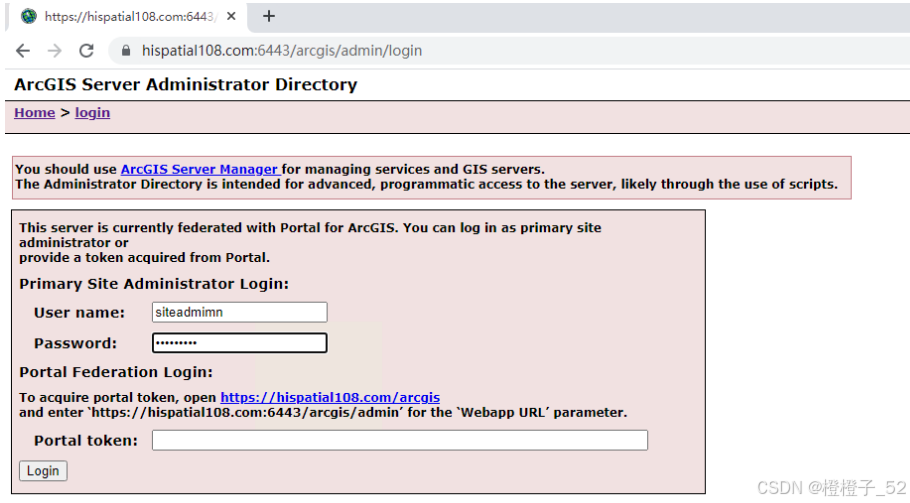The image size is (910, 503).
Task: Reload the page with refresh icon
Action: click(86, 51)
